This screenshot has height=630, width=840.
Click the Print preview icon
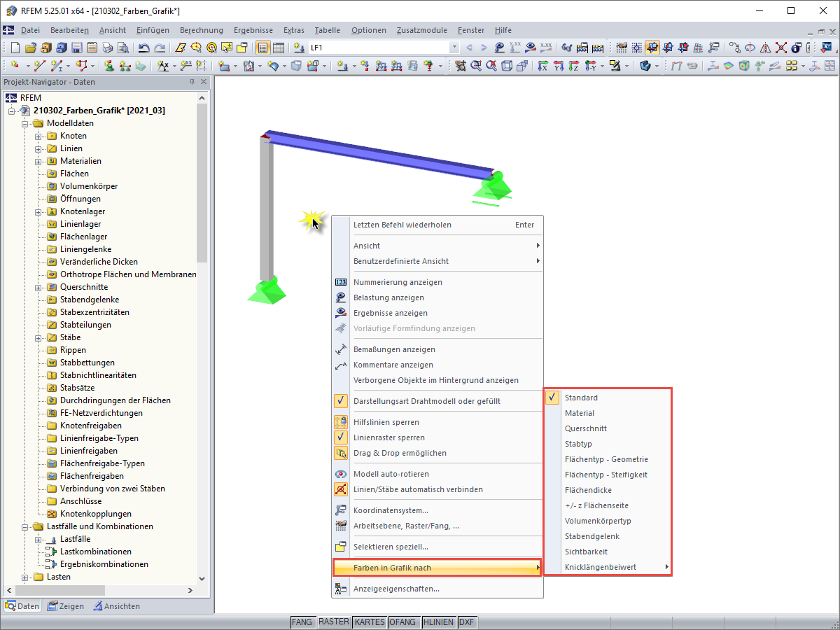[122, 48]
